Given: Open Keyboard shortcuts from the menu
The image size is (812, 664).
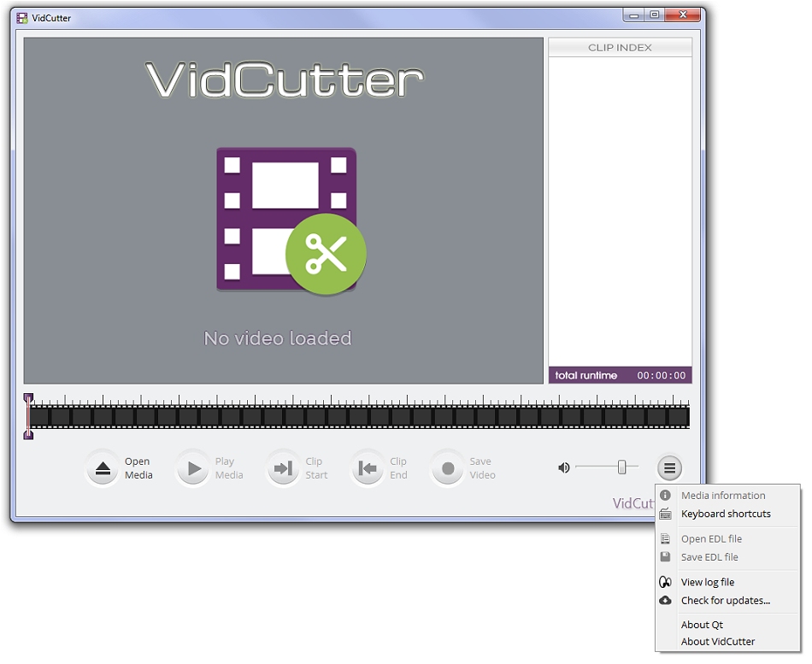Looking at the screenshot, I should (x=728, y=514).
